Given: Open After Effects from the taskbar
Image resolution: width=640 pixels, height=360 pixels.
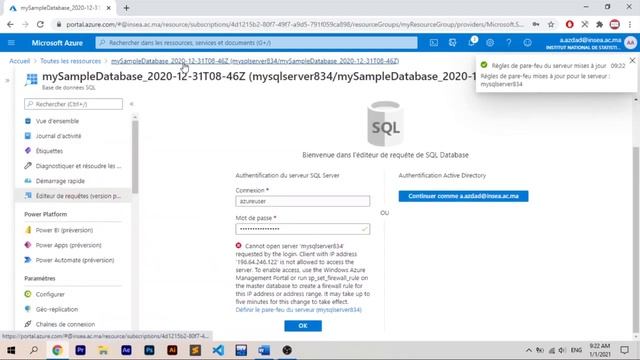Looking at the screenshot, I should 126,350.
